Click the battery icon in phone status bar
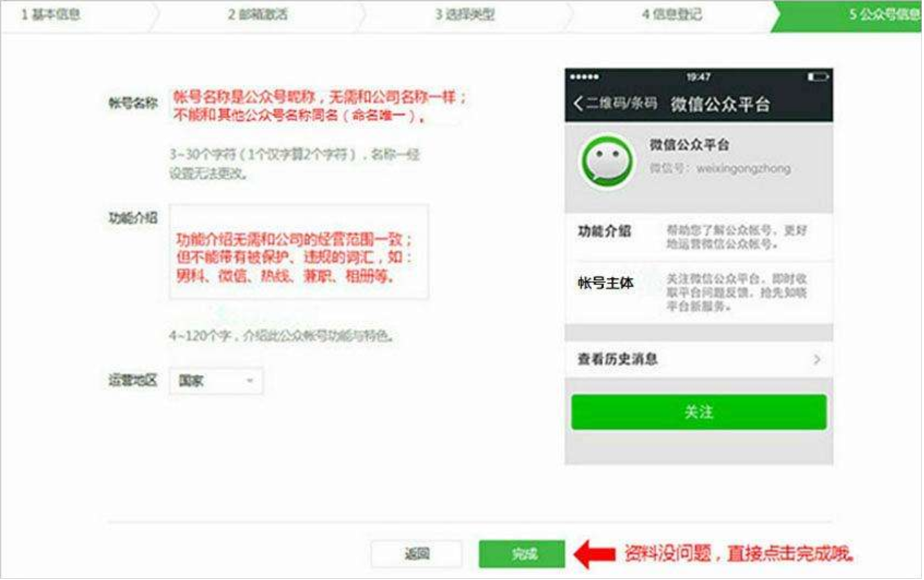The width and height of the screenshot is (924, 580). tap(818, 77)
